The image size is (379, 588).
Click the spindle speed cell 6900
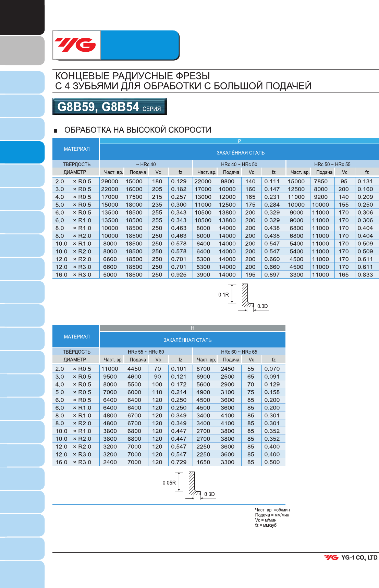coord(203,377)
